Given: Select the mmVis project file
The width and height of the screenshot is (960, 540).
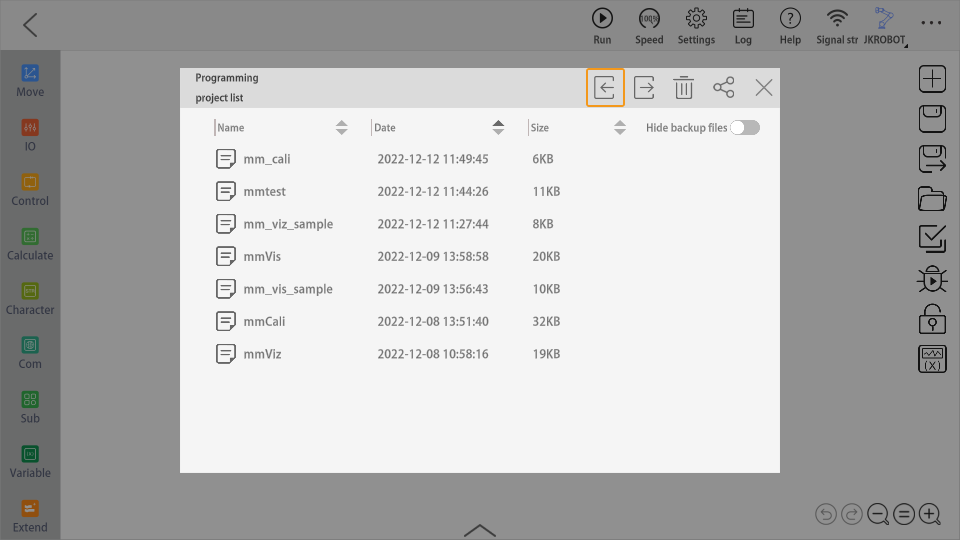Looking at the screenshot, I should pos(262,257).
